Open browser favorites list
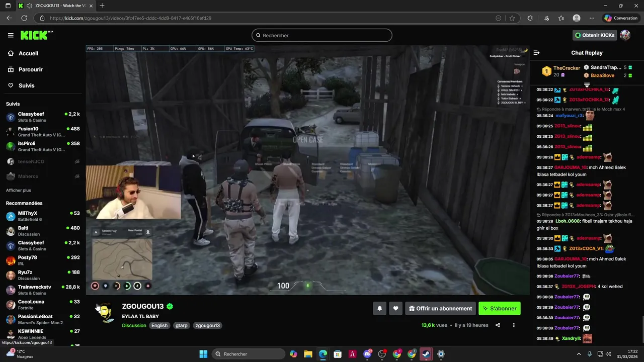This screenshot has width=644, height=362. tap(561, 18)
